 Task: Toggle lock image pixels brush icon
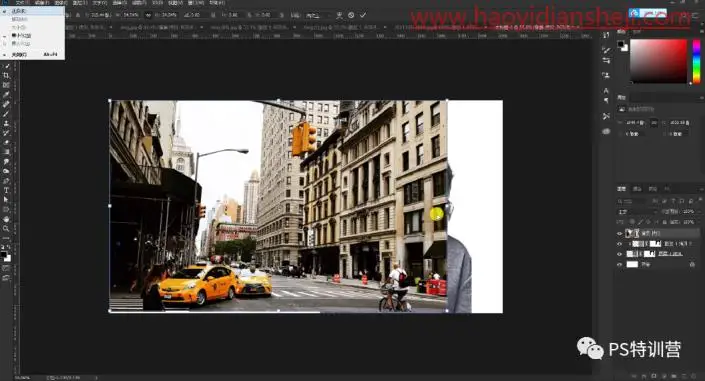641,222
